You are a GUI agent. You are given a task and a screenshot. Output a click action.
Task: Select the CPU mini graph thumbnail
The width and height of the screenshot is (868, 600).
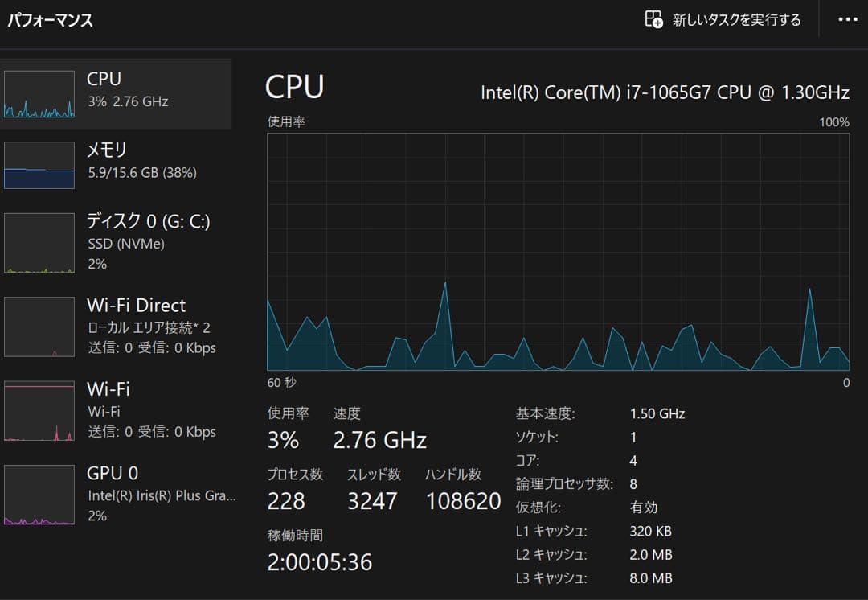pyautogui.click(x=39, y=94)
